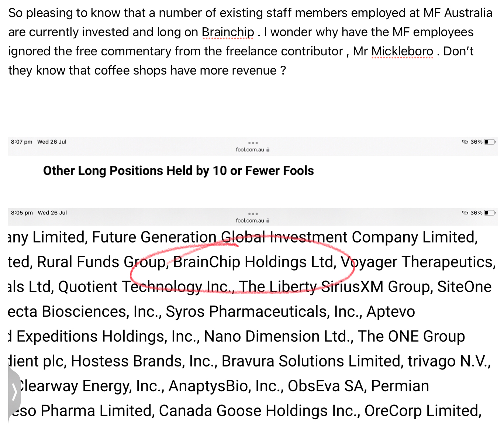
Task: Tap the three-dot menu in the 8:05 pm bar
Action: click(x=253, y=214)
